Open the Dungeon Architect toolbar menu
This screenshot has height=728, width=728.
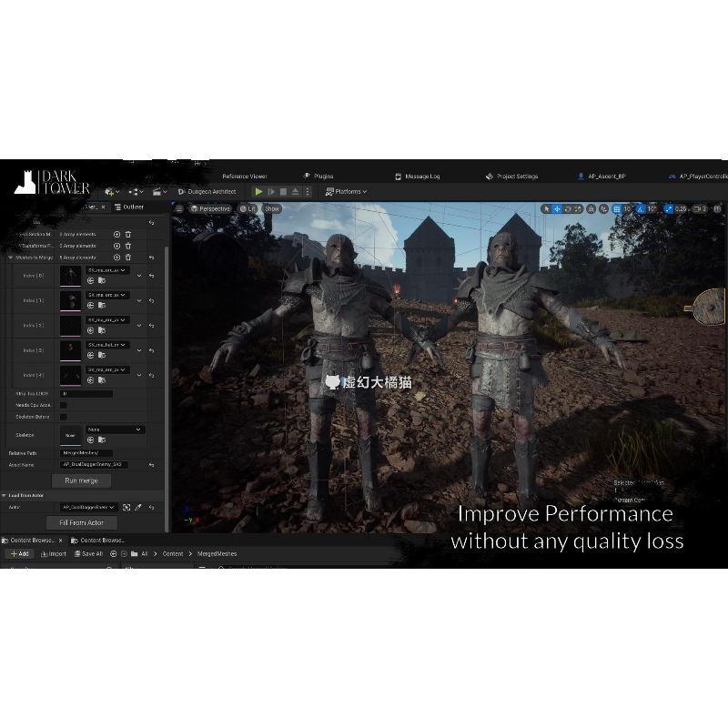(207, 191)
